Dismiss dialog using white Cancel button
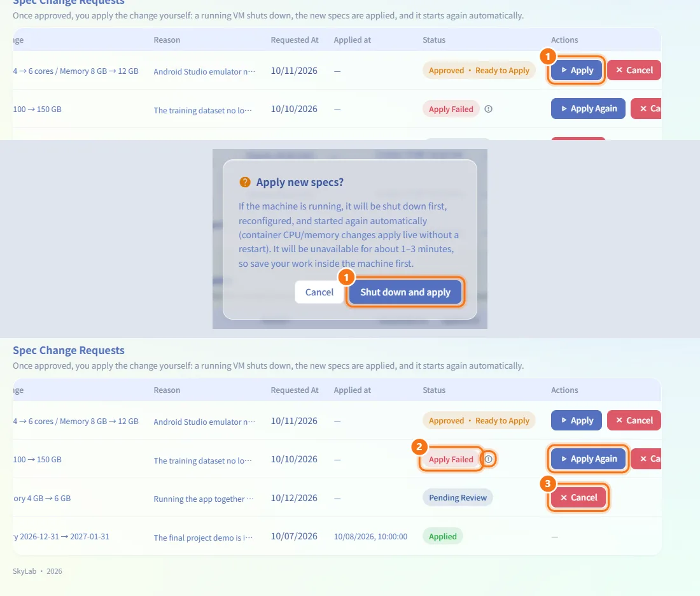700x596 pixels. [319, 292]
